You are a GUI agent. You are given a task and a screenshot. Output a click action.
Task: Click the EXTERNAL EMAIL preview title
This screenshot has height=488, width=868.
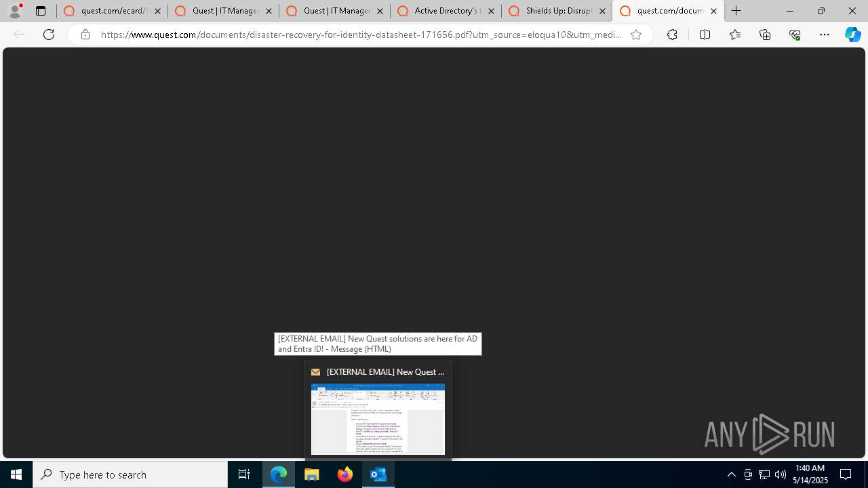tap(385, 372)
